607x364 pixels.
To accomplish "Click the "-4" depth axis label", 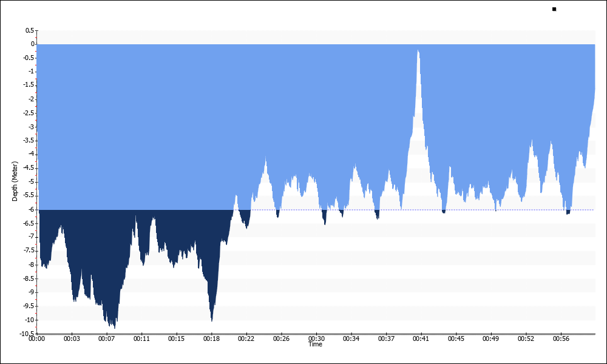I will pos(32,154).
